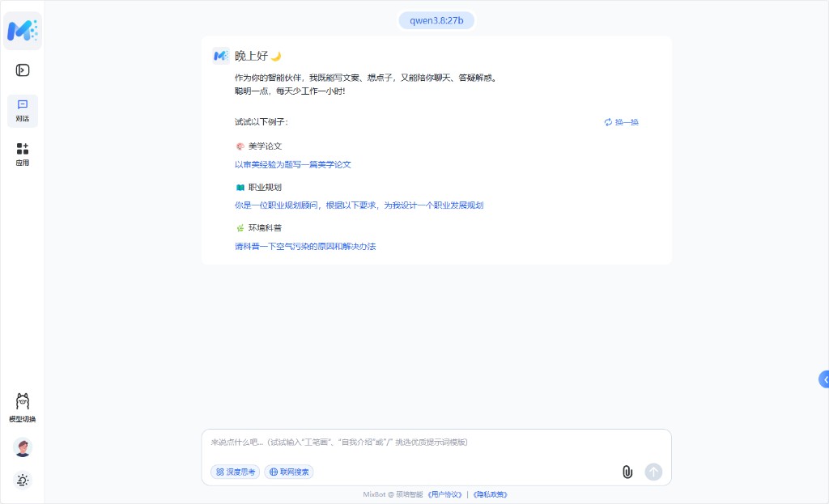This screenshot has height=504, width=829.
Task: Open the user avatar profile
Action: tap(22, 447)
